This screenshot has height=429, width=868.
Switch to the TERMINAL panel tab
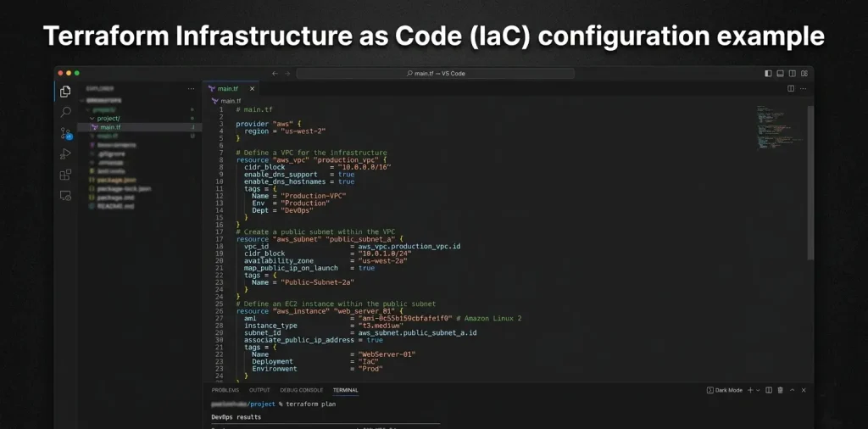(346, 390)
